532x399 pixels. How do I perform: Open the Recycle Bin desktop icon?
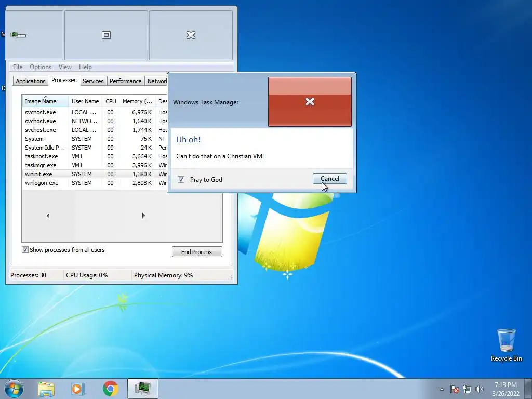coord(506,345)
